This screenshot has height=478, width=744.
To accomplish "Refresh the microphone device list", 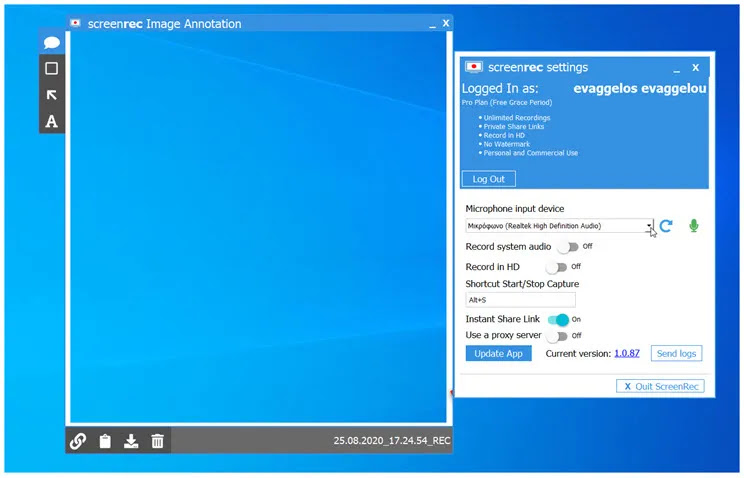I will tap(666, 226).
